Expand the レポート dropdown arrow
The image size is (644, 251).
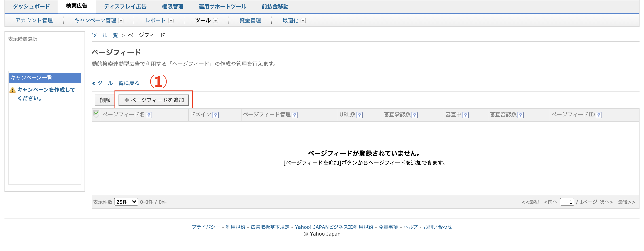pyautogui.click(x=171, y=21)
